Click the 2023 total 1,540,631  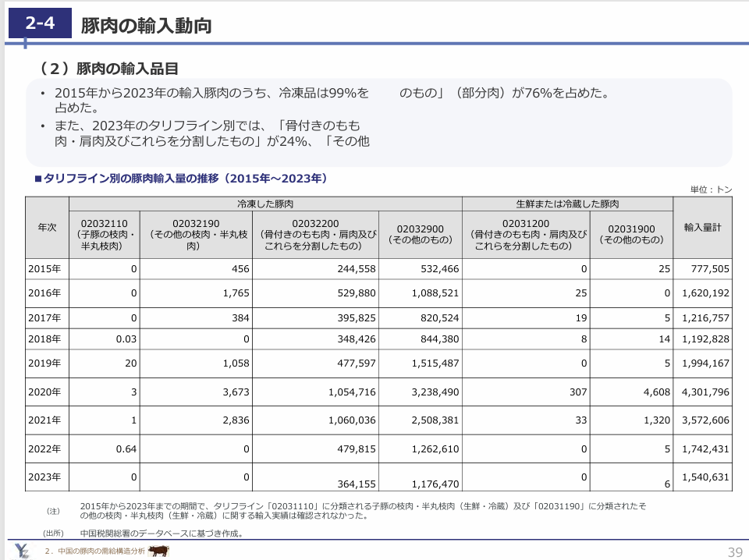point(705,477)
